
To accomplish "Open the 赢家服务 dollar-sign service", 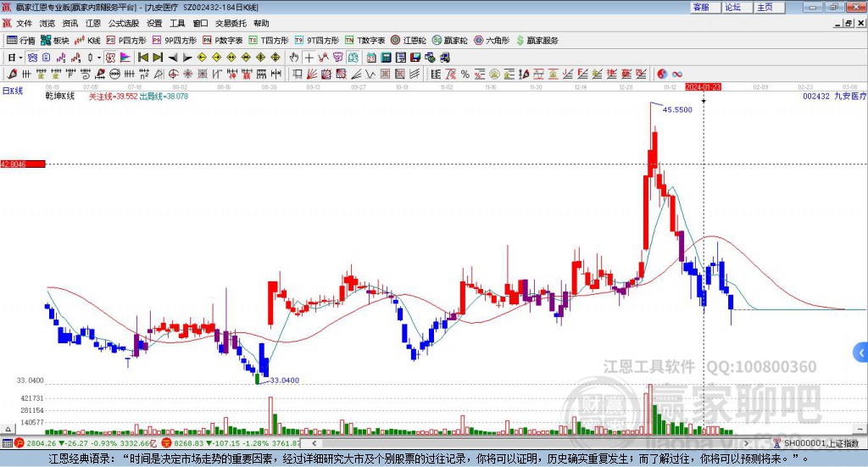I will pyautogui.click(x=537, y=41).
